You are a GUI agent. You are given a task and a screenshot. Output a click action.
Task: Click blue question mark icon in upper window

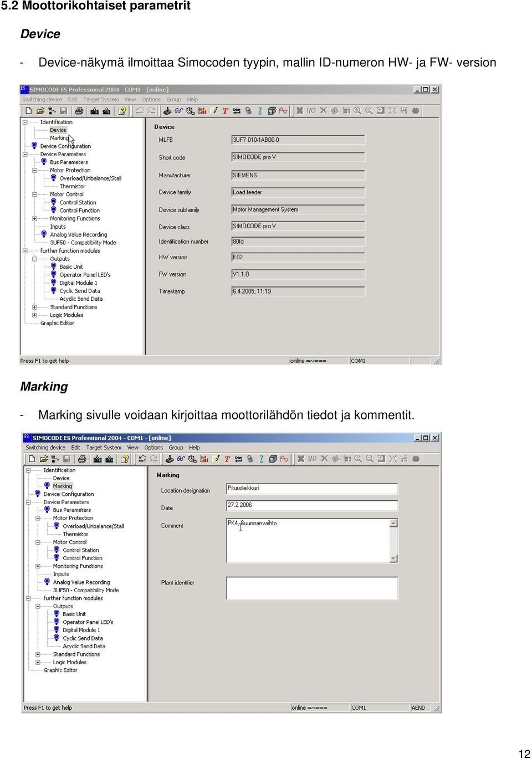260,111
